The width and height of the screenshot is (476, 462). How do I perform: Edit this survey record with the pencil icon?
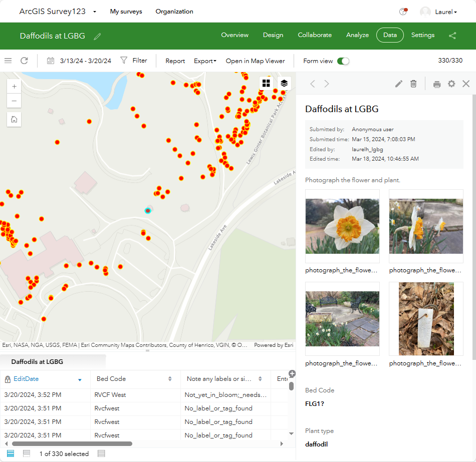398,84
